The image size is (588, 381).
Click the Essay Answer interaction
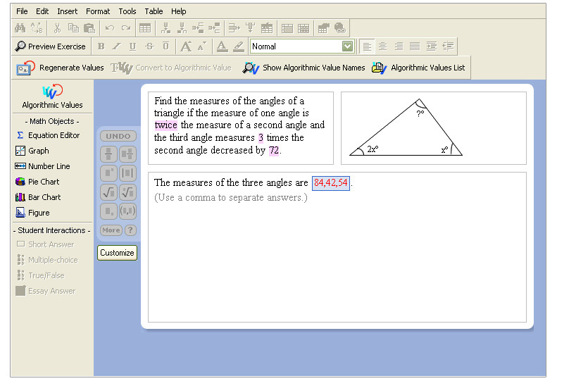pos(45,291)
